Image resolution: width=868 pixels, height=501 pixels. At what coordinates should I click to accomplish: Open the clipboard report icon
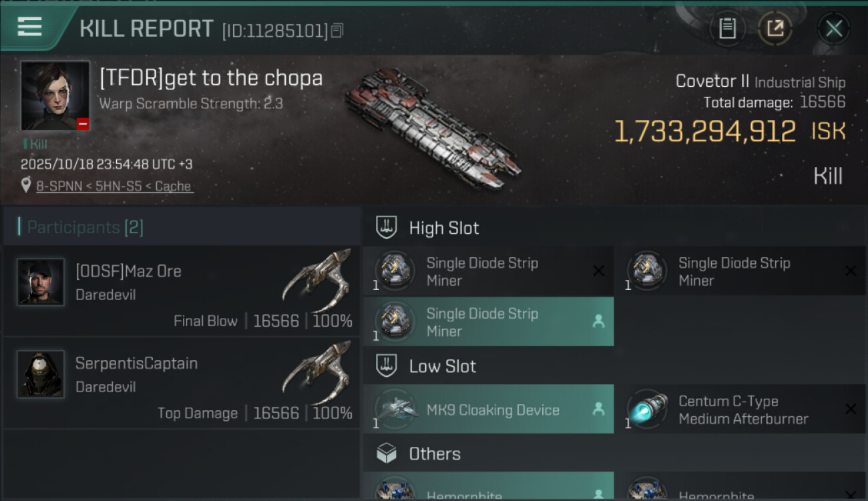click(x=727, y=29)
